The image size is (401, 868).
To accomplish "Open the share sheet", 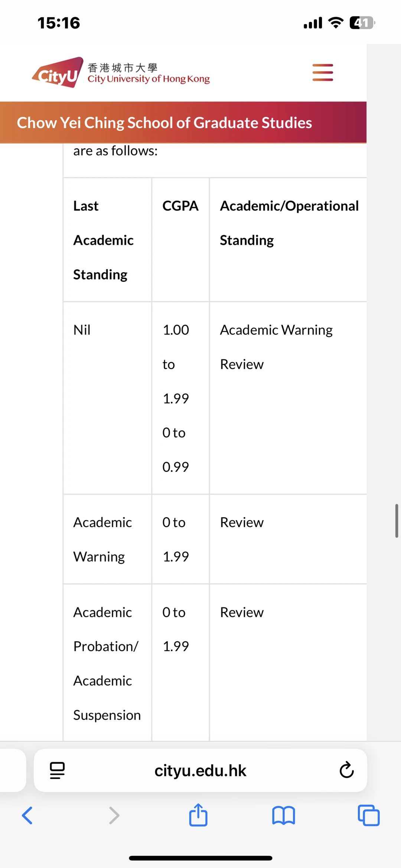I will pos(198,815).
